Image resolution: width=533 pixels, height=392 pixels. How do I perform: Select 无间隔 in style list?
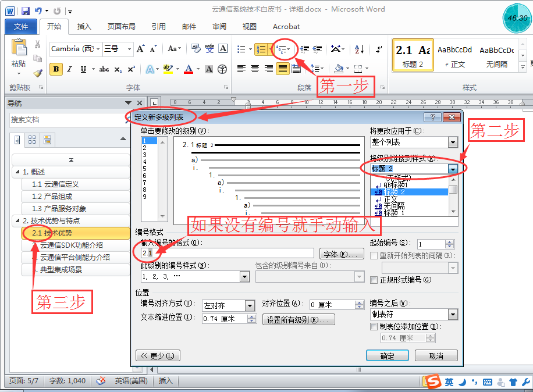click(x=409, y=206)
